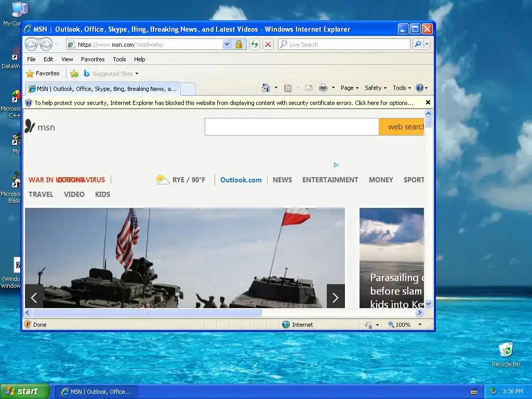Click the orange web search button
The width and height of the screenshot is (532, 399).
402,127
